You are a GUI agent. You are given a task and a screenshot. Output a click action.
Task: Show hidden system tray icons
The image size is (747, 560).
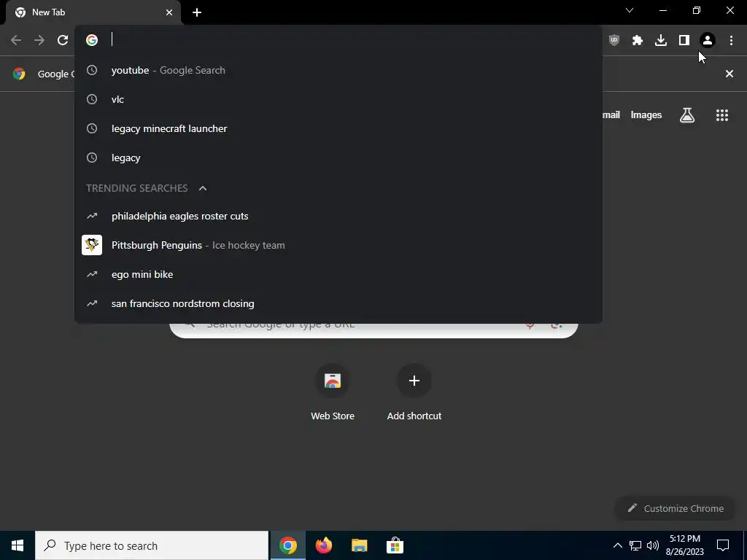click(x=617, y=545)
